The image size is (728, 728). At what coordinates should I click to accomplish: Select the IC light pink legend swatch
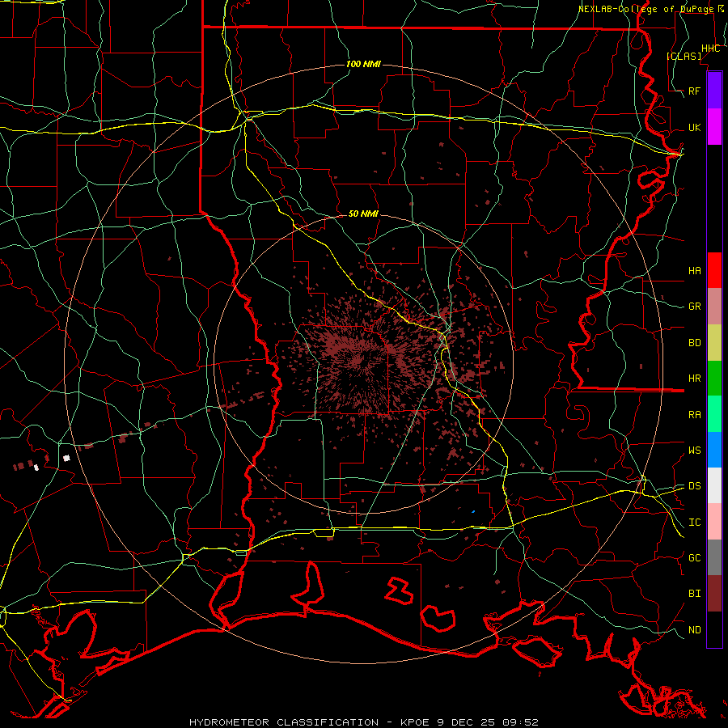714,522
